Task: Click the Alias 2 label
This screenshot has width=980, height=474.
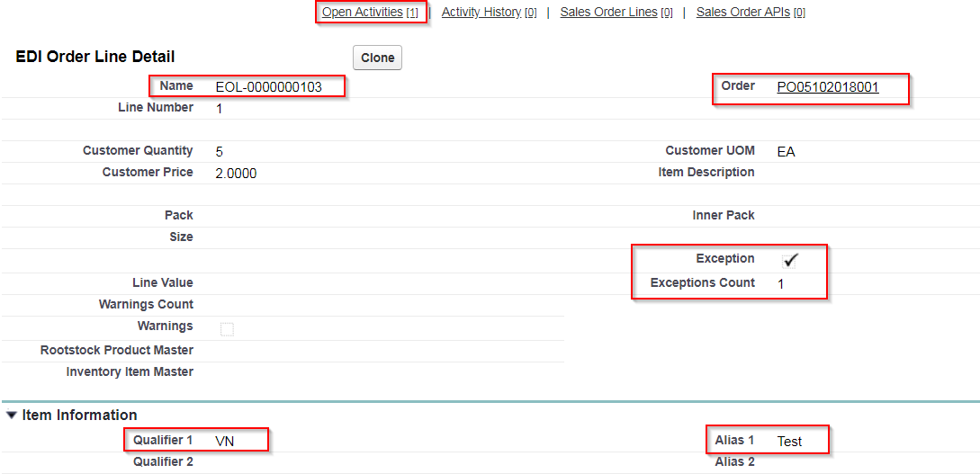Action: (735, 462)
